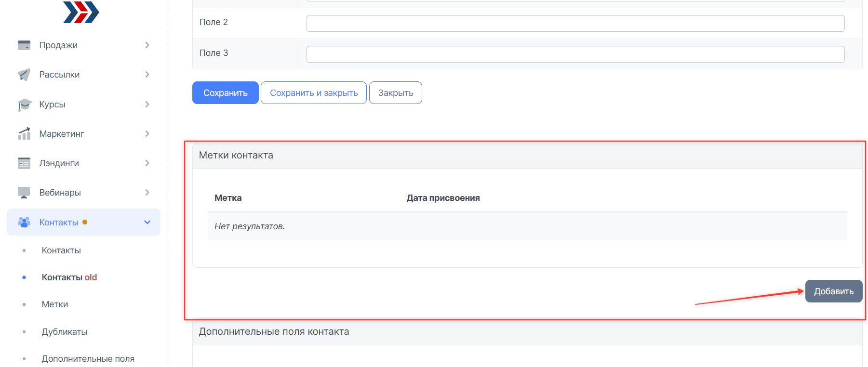Click the double-arrow logo at top left
The image size is (868, 367).
80,12
